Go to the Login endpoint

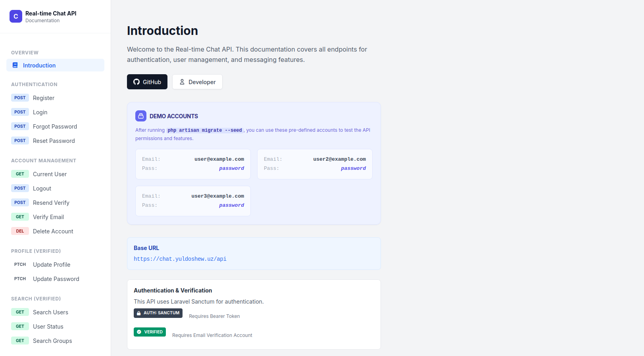tap(40, 112)
